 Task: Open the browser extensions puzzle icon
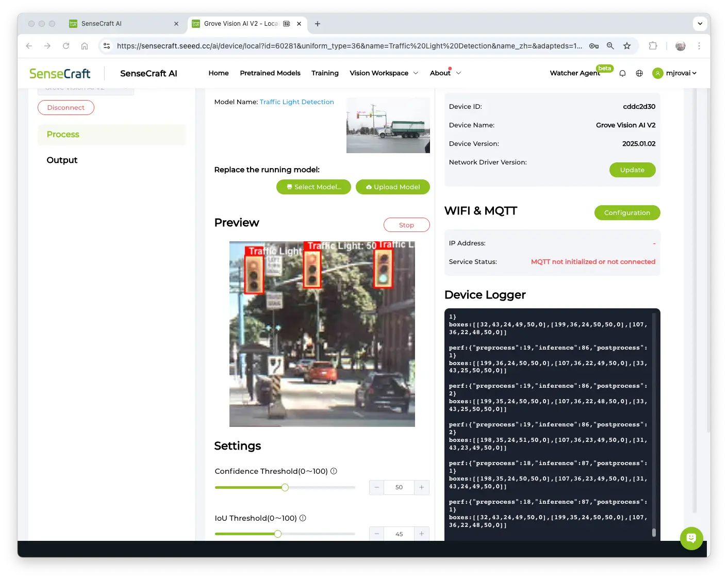[x=653, y=46]
